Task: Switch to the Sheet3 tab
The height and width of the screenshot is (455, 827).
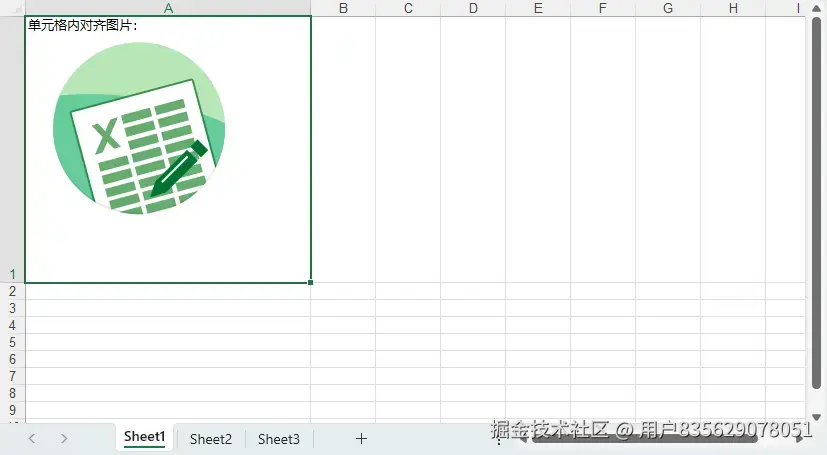Action: [x=278, y=439]
